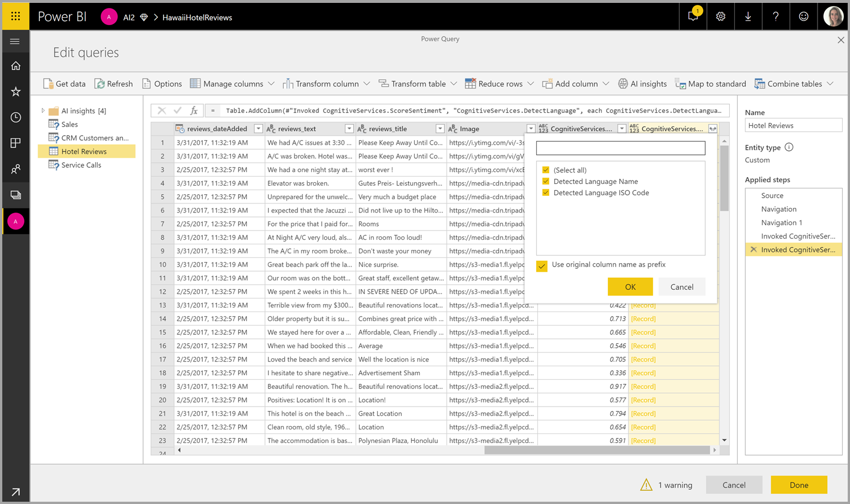Toggle the (Select all) checkbox
Screen dimensions: 850x504
[546, 170]
